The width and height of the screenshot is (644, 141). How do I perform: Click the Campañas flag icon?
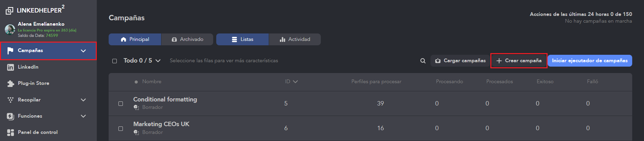pyautogui.click(x=10, y=50)
